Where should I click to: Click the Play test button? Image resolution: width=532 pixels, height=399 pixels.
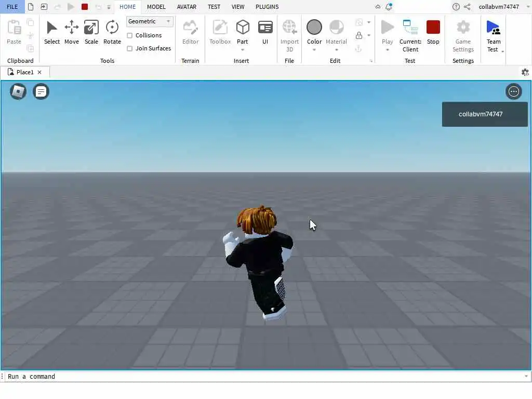pyautogui.click(x=387, y=32)
